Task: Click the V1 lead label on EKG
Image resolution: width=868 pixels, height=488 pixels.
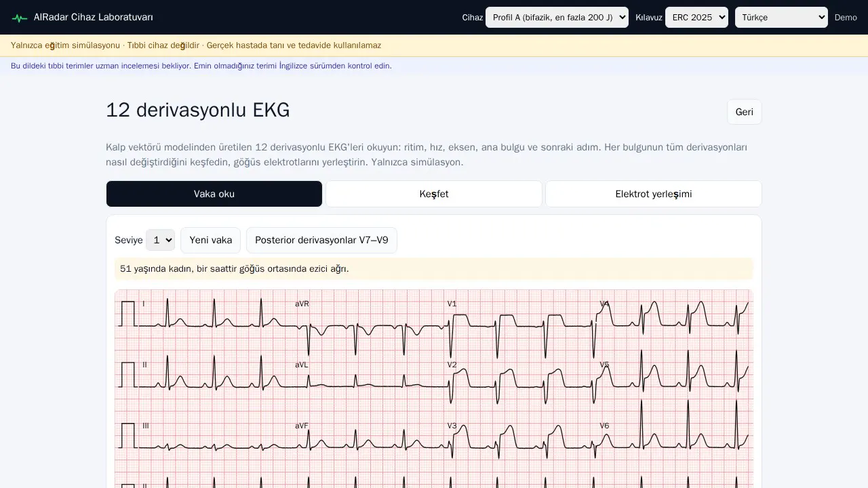Action: 452,304
